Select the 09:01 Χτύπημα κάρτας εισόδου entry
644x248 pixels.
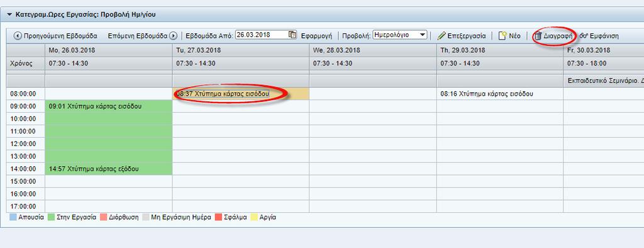[x=96, y=106]
